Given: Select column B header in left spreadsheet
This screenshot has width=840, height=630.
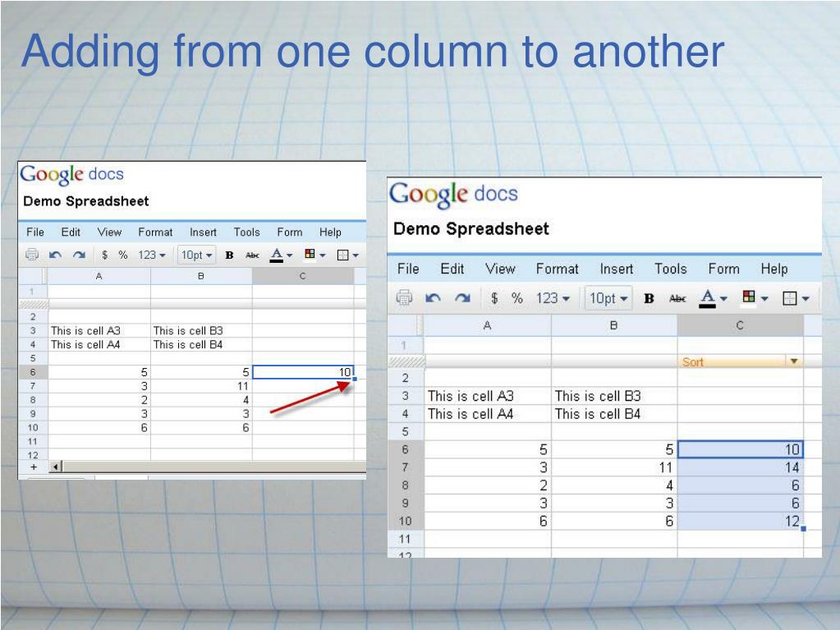Looking at the screenshot, I should pyautogui.click(x=201, y=276).
